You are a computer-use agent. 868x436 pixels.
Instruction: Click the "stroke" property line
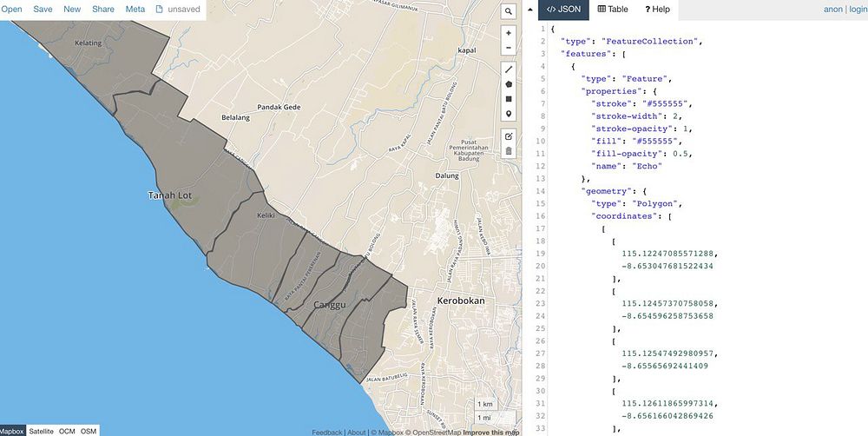coord(641,103)
